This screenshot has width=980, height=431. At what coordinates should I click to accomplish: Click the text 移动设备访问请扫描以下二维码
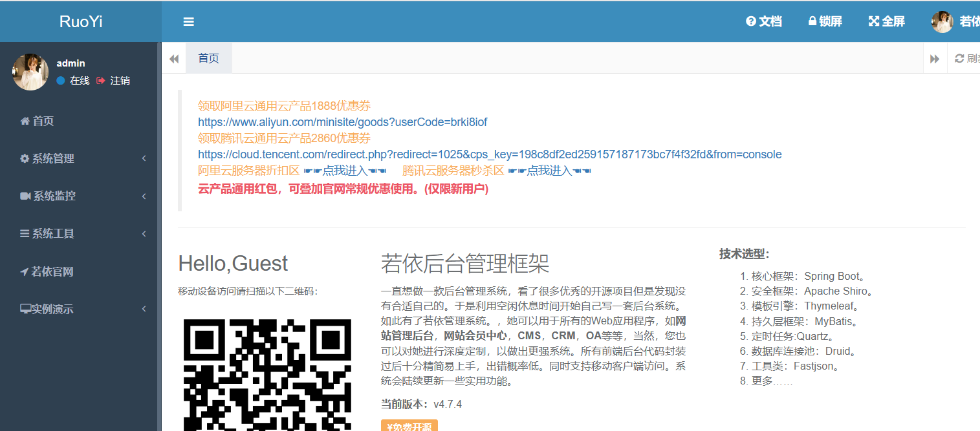tap(248, 291)
